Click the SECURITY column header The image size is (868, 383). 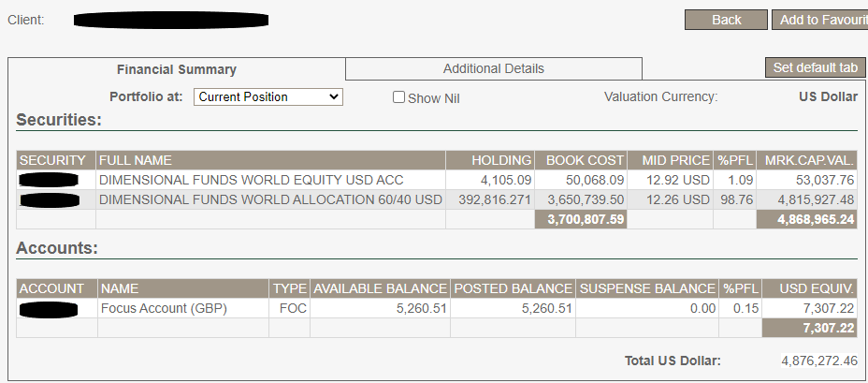(x=55, y=160)
